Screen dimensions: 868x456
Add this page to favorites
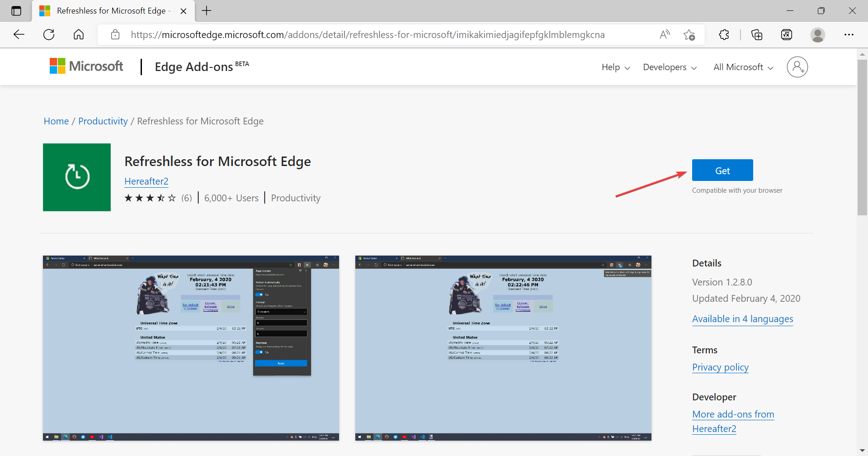coord(689,35)
